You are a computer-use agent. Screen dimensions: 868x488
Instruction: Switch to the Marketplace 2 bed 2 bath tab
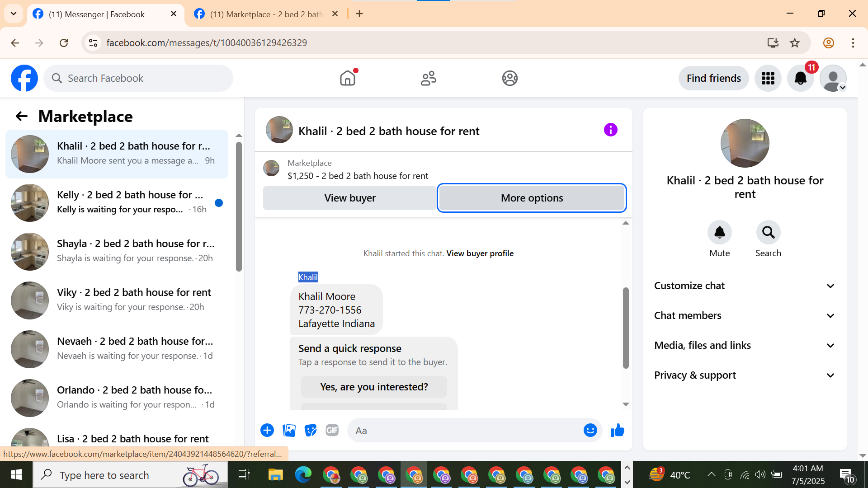click(x=267, y=14)
